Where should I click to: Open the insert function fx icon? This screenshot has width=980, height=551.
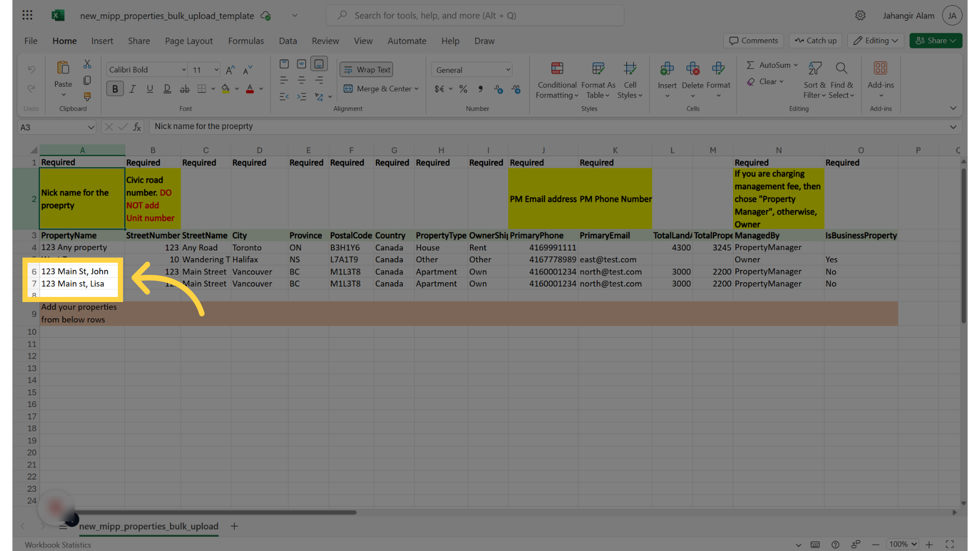(x=137, y=127)
